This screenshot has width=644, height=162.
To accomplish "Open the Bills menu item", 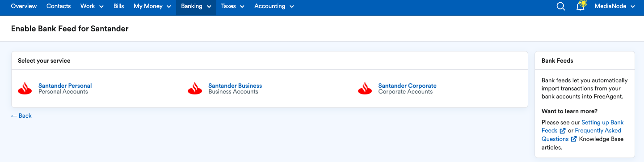I will click(x=119, y=6).
